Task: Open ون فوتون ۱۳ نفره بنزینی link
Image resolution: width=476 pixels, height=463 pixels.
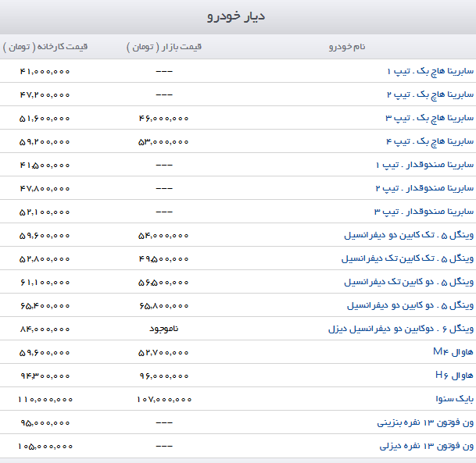Action: pos(425,422)
